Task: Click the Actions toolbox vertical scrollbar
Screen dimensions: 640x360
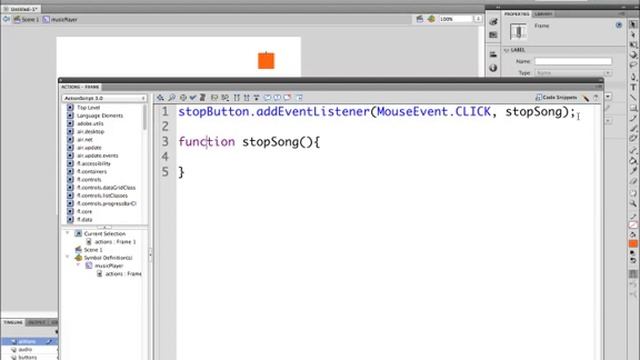Action: (145, 118)
